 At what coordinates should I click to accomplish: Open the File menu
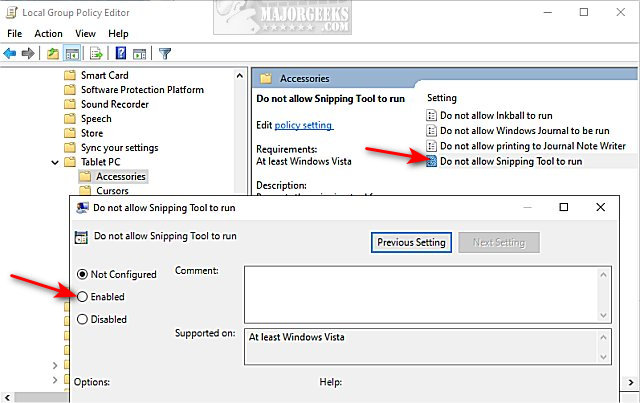click(15, 33)
